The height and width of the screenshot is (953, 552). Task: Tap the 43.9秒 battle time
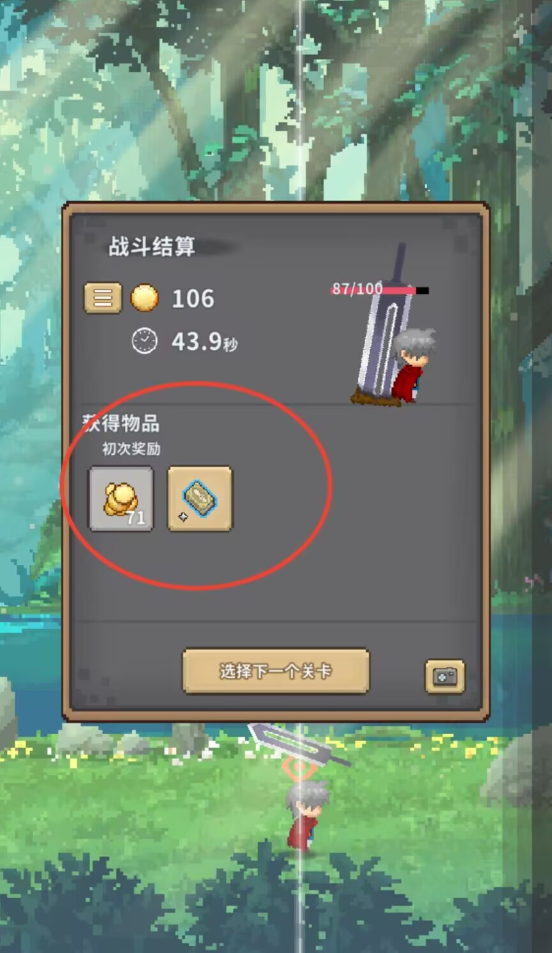click(x=204, y=342)
